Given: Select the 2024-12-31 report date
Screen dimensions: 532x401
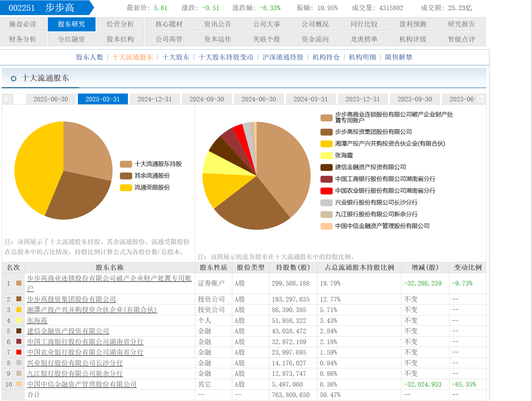Looking at the screenshot, I should [x=155, y=99].
